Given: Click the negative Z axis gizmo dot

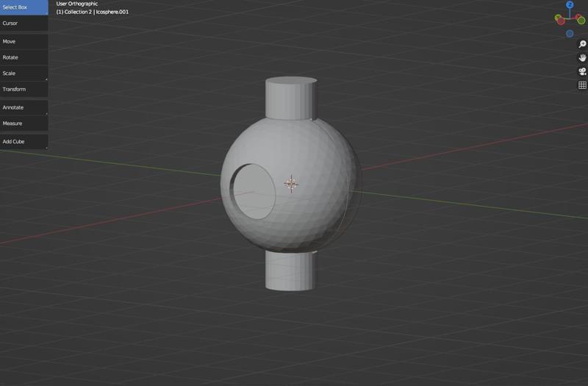Looking at the screenshot, I should [570, 34].
